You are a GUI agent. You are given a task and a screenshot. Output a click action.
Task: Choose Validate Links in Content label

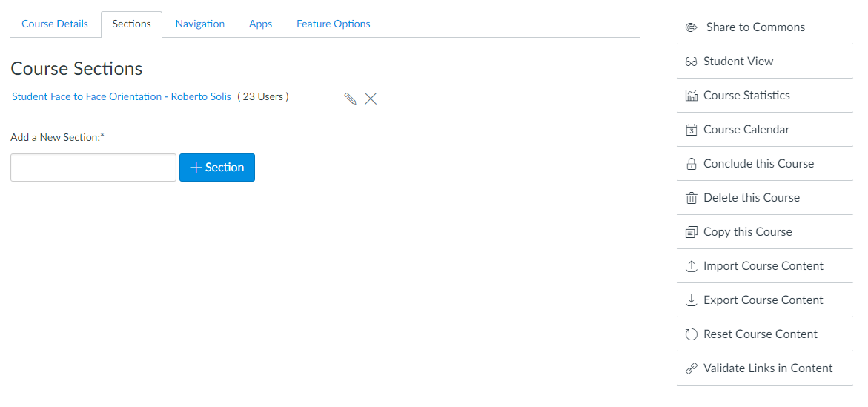tap(768, 368)
